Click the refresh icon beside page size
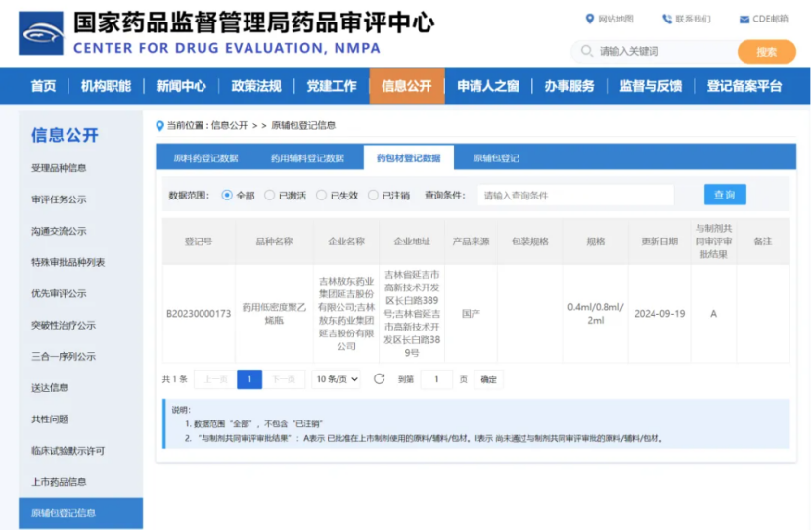Screen dimensions: 812x530 (x=380, y=379)
